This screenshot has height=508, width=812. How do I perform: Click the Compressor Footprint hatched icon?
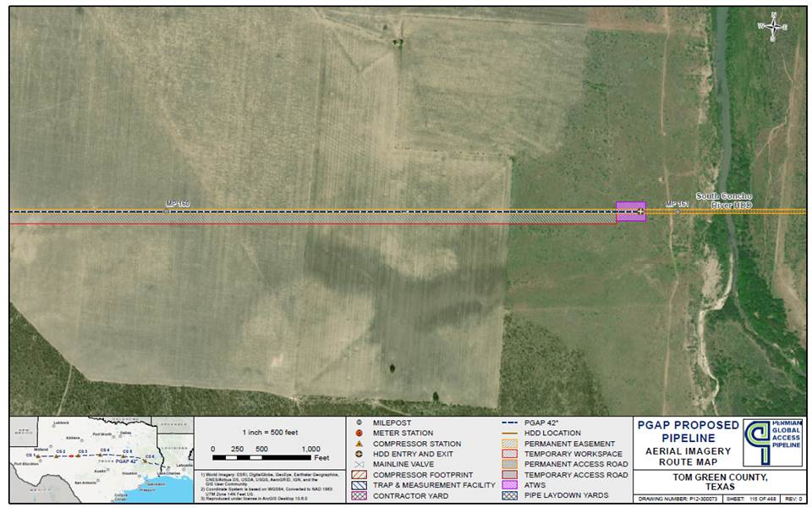[359, 473]
